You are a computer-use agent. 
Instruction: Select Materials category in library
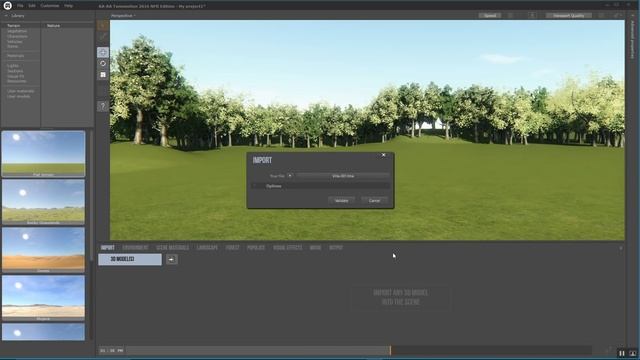click(16, 56)
